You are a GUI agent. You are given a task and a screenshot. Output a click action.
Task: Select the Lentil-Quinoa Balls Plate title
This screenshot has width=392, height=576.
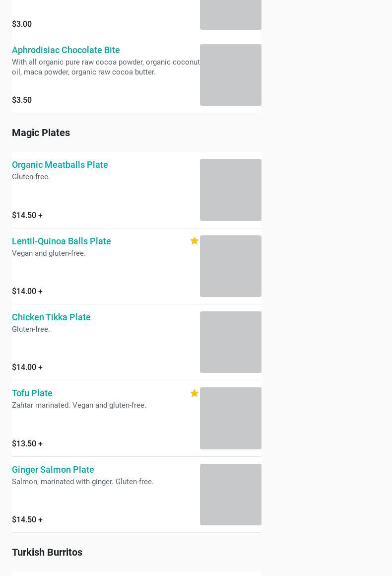click(62, 241)
